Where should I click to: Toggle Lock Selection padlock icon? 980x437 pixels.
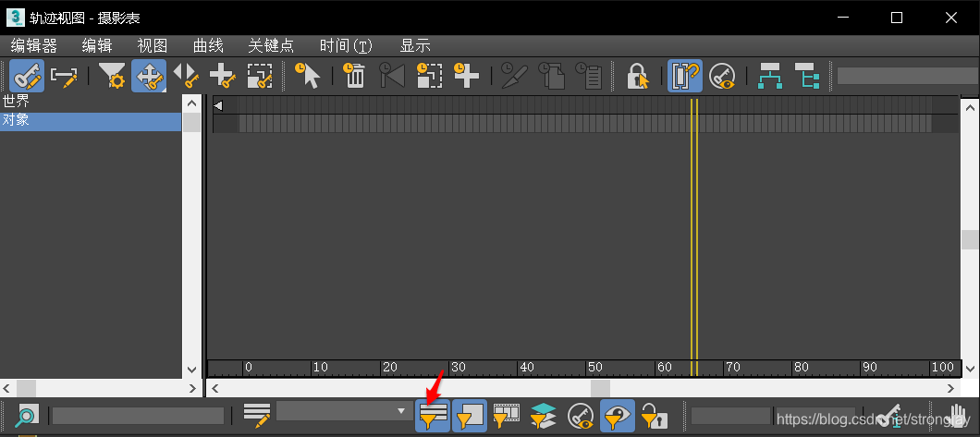(x=637, y=76)
